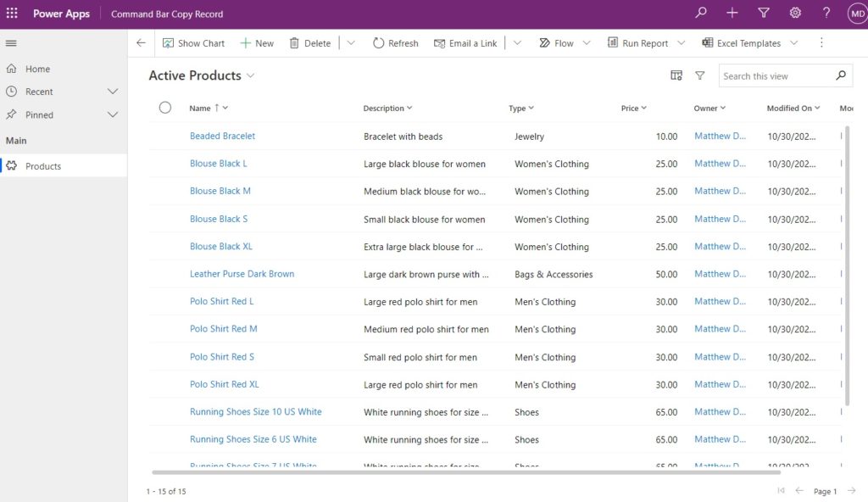Focus the Search this view box
Image resolution: width=868 pixels, height=502 pixels.
[x=776, y=76]
